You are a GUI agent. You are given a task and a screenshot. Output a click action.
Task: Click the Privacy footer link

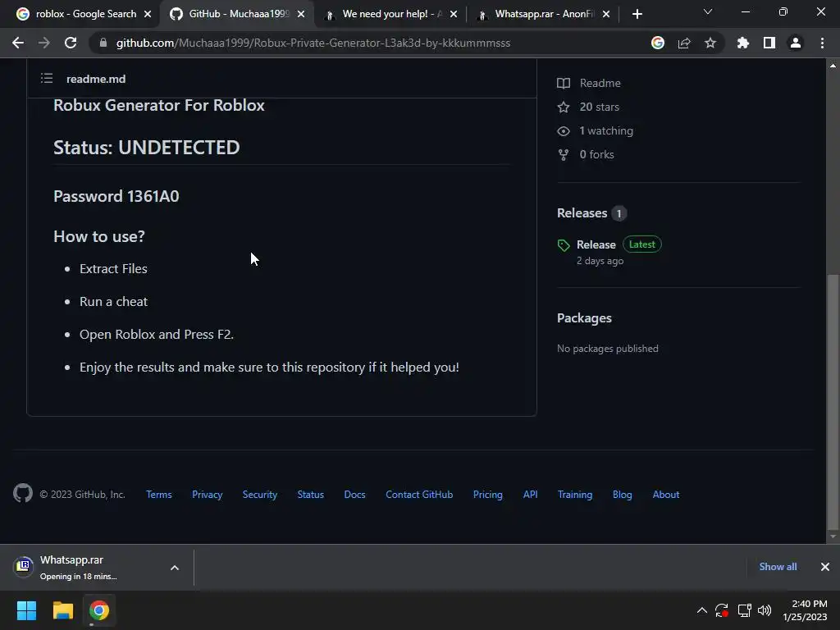(207, 495)
